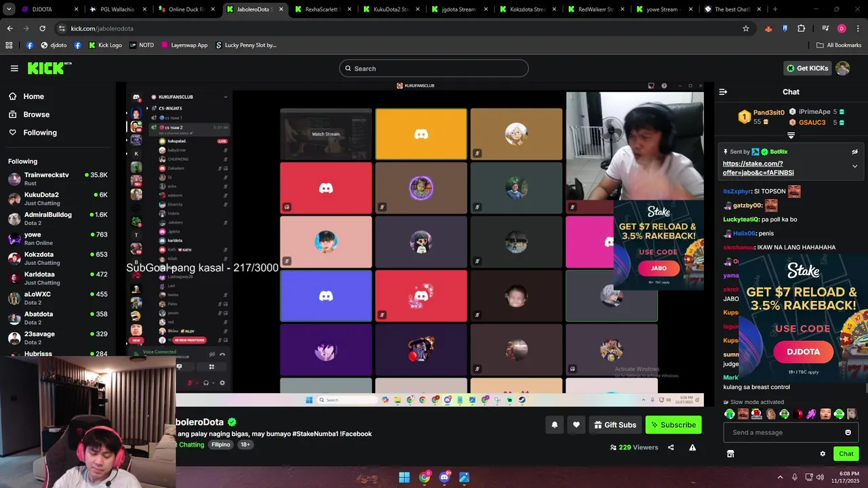Open the Kick Logo bookmark
The height and width of the screenshot is (488, 868).
click(104, 45)
